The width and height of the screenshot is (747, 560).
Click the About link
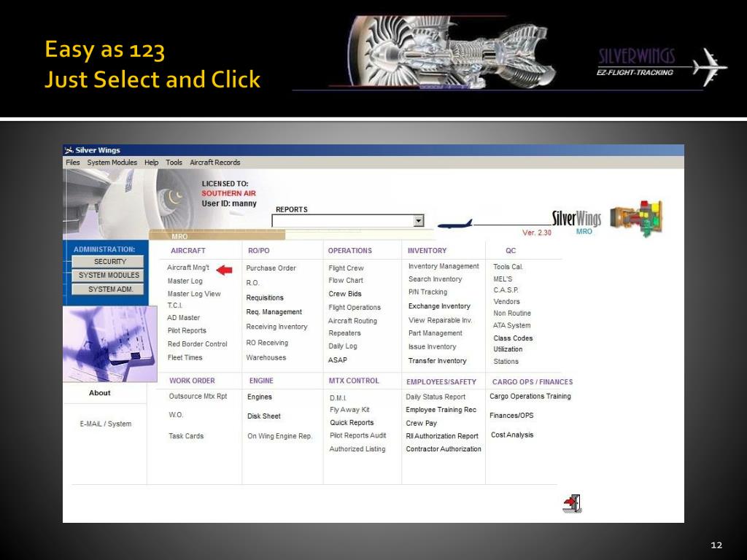pos(99,393)
